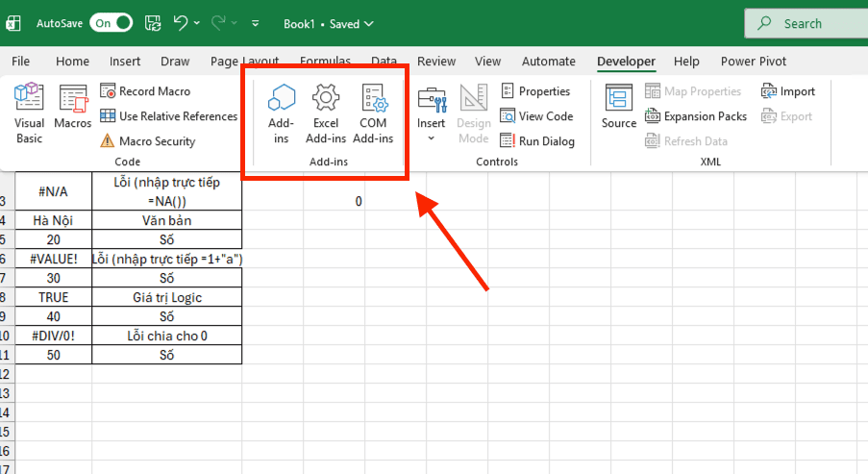
Task: Click View Code button
Action: click(x=536, y=116)
